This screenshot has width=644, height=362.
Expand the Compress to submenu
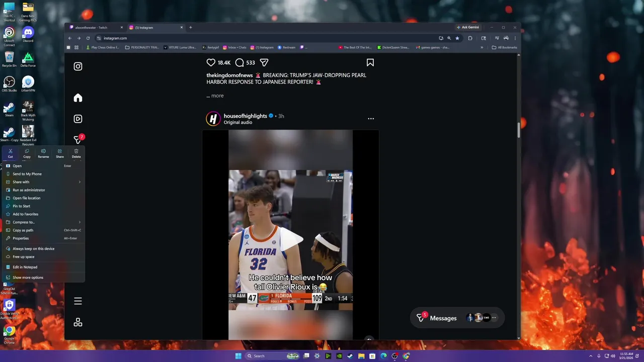click(x=43, y=222)
